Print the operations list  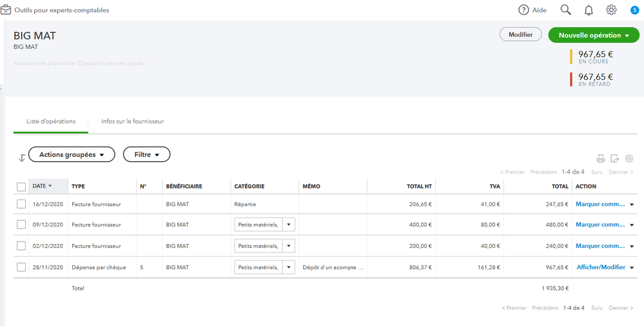click(x=600, y=159)
